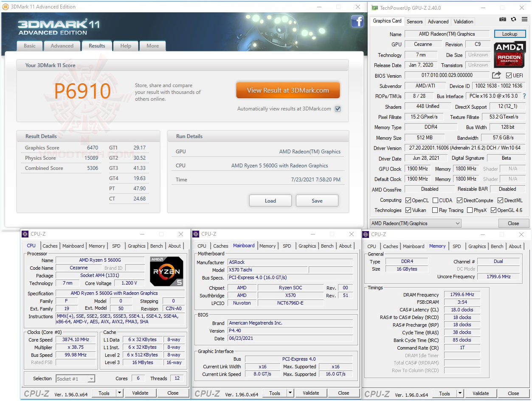Toggle the UEFI checkbox in GPU-Z
The image size is (532, 401).
[509, 76]
